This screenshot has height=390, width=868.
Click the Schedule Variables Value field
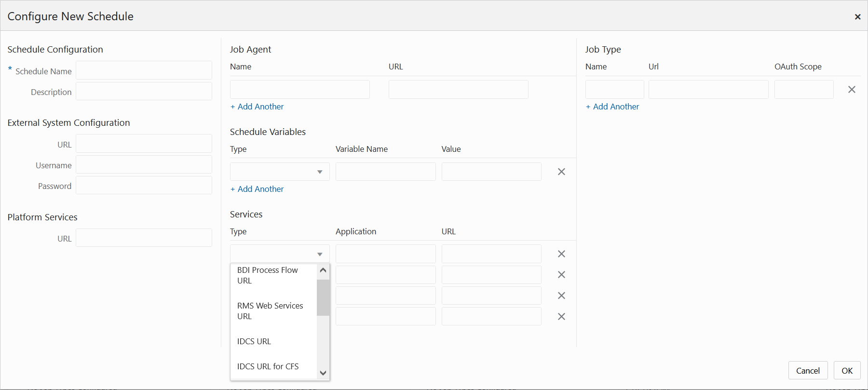click(x=491, y=172)
